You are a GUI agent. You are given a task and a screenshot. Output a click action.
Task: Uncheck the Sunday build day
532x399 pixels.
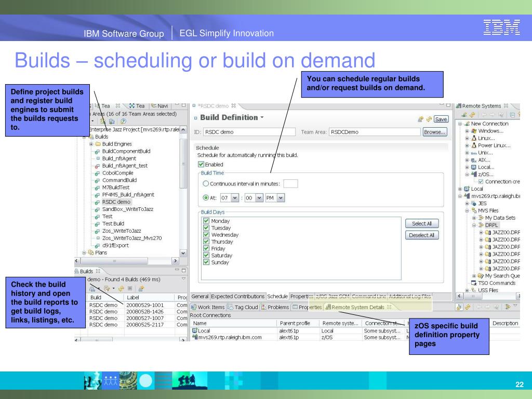coord(206,262)
